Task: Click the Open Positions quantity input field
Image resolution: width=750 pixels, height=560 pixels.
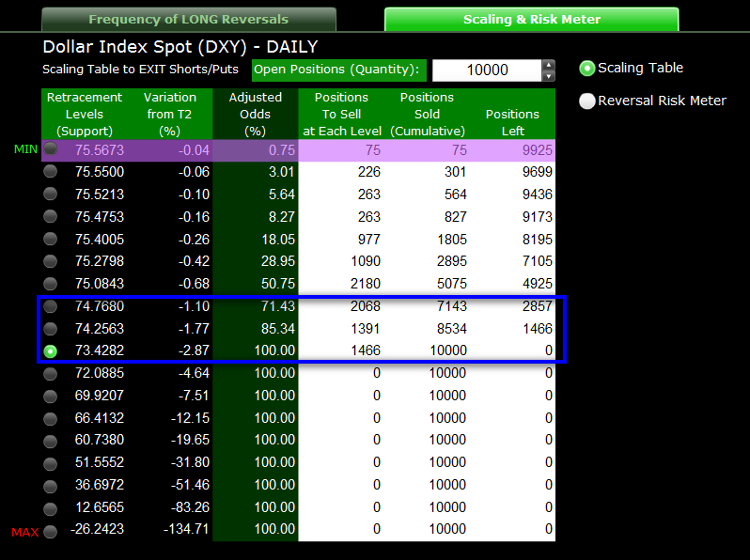Action: coord(486,70)
